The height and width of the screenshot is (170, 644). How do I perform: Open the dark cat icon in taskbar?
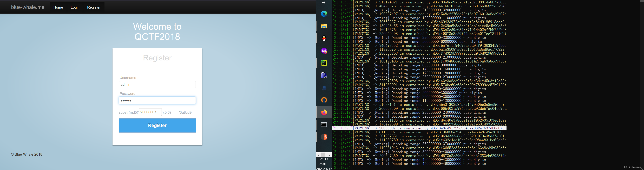[x=324, y=88]
